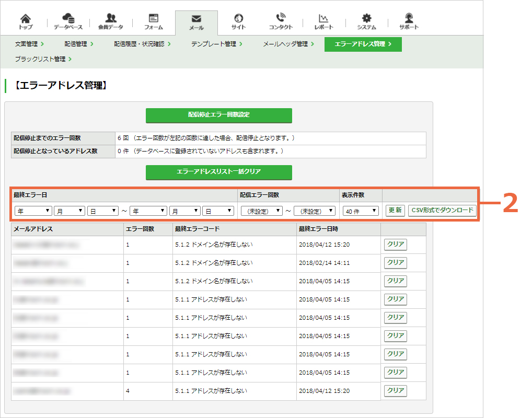Viewport: 532px width, 418px height.
Task: Open ブラックリスト管理 submenu
Action: (x=43, y=59)
